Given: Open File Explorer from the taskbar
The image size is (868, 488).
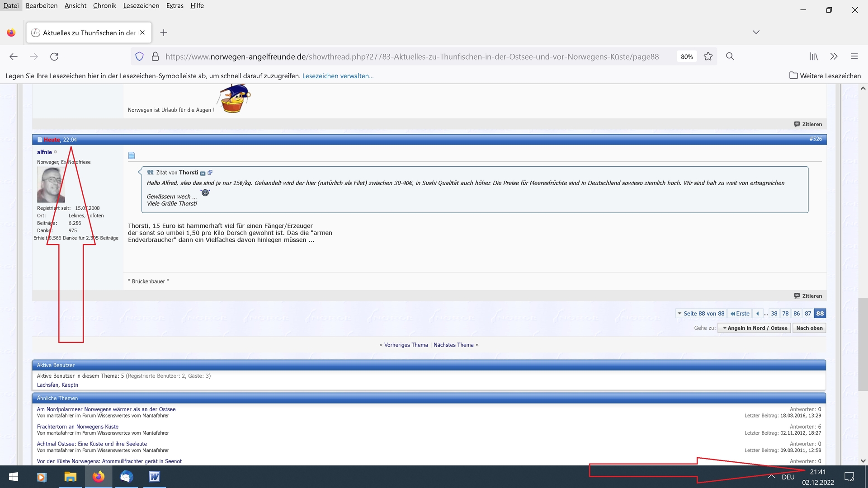Looking at the screenshot, I should [70, 477].
